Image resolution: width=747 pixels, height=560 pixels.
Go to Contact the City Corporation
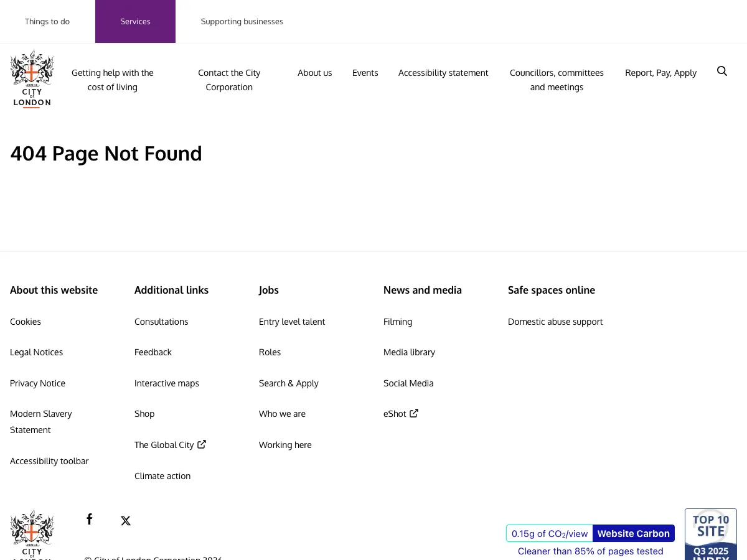coord(229,80)
